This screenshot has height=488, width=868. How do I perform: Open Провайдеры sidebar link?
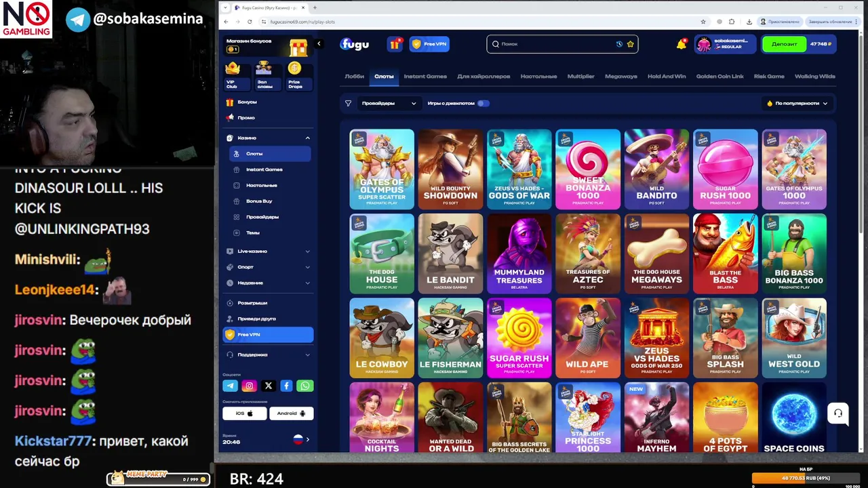[x=271, y=217]
